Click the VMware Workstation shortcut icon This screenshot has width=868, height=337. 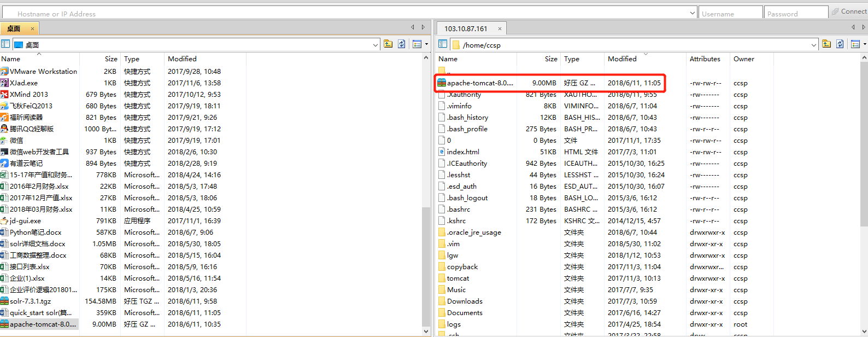(x=4, y=71)
